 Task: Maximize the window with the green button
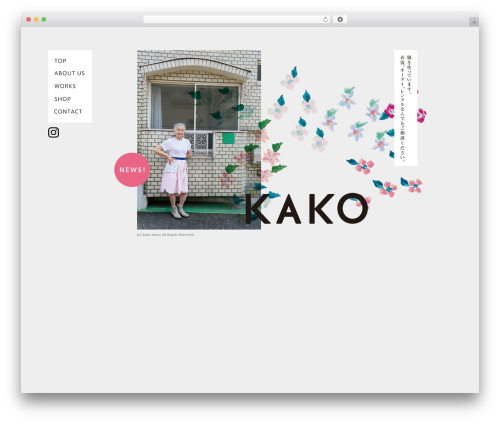coord(44,19)
